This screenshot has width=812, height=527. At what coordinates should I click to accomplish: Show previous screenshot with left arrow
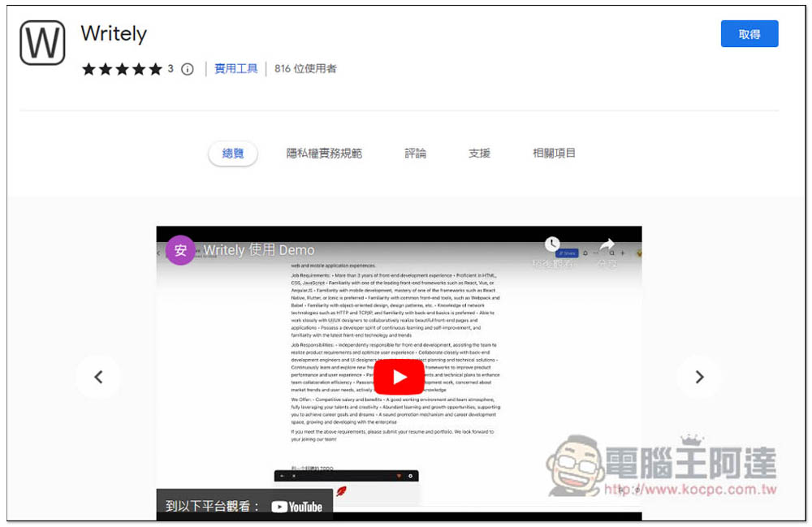coord(98,377)
